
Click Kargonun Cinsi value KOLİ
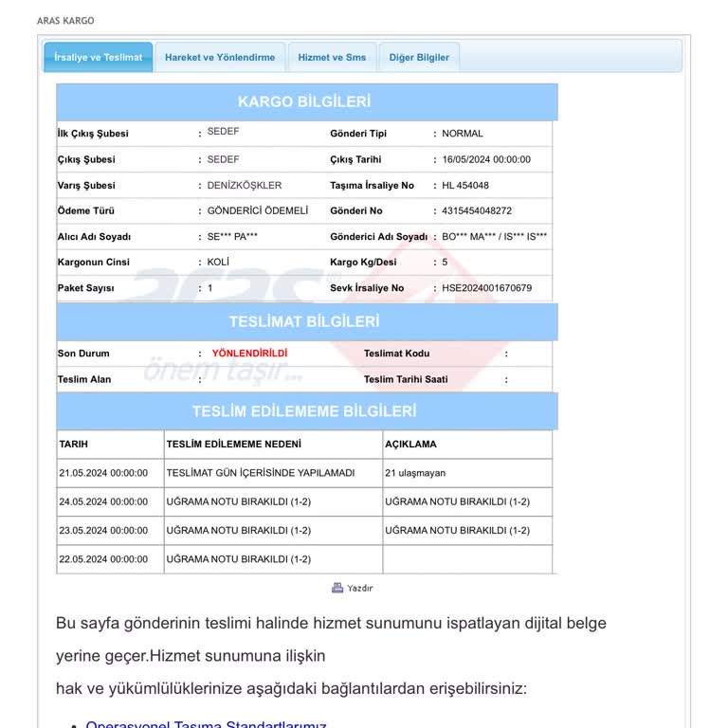coord(218,262)
